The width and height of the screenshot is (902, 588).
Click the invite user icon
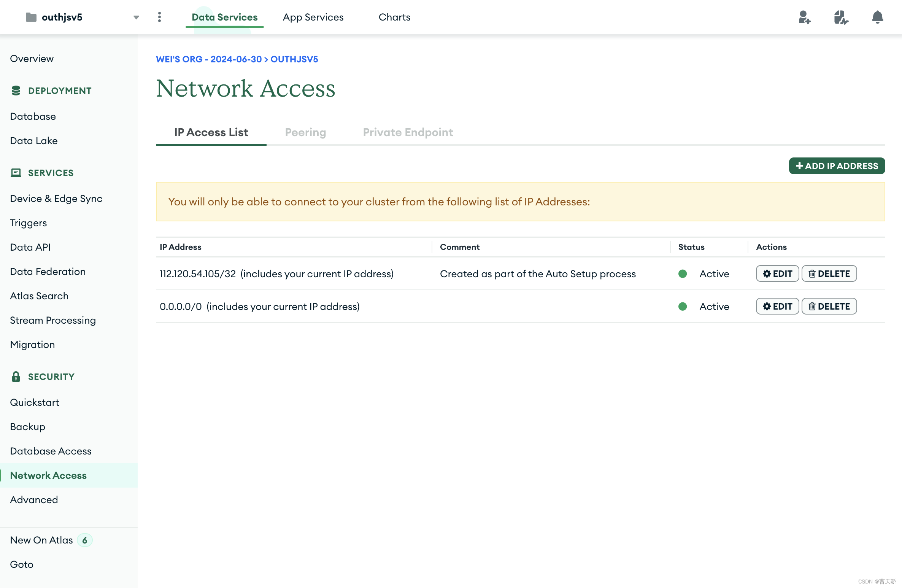(804, 17)
